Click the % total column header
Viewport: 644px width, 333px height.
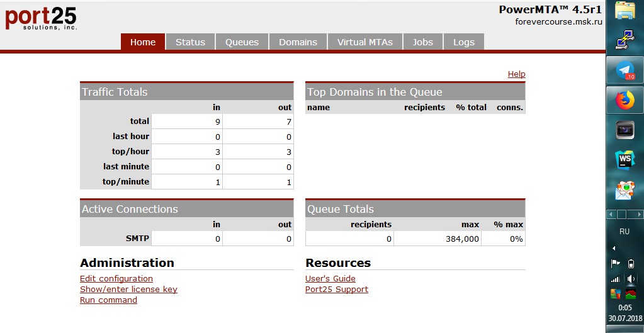471,108
